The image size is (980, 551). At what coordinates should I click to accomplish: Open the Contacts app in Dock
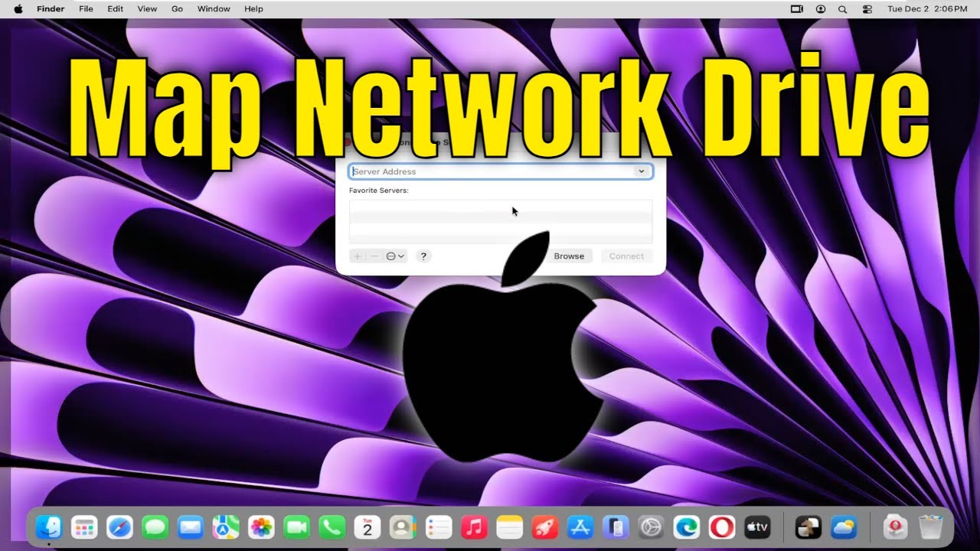[x=403, y=527]
